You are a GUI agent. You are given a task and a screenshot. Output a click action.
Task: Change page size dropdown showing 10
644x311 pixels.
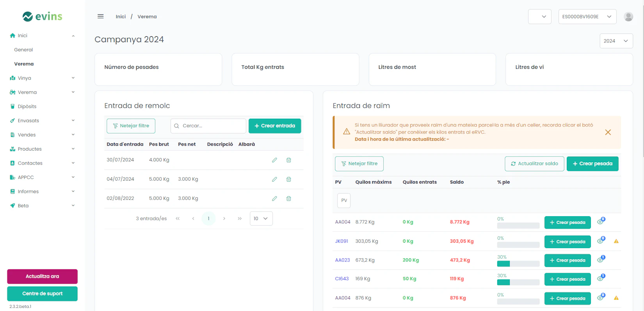tap(261, 219)
